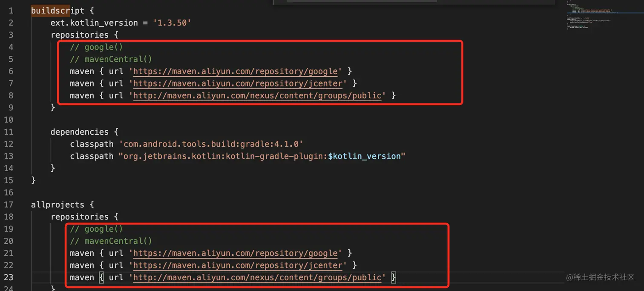Click the '// mavenCentral()' comment on line 20
Image resolution: width=644 pixels, height=291 pixels.
coord(111,241)
